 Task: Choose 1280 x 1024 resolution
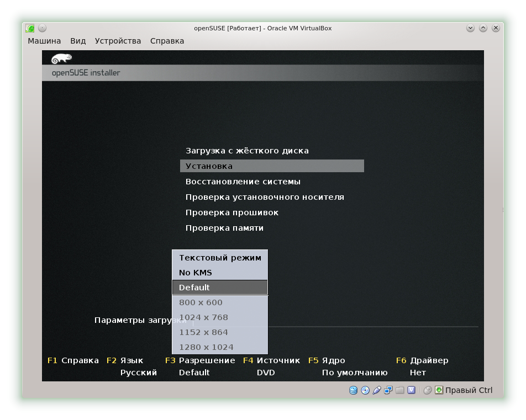click(220, 347)
